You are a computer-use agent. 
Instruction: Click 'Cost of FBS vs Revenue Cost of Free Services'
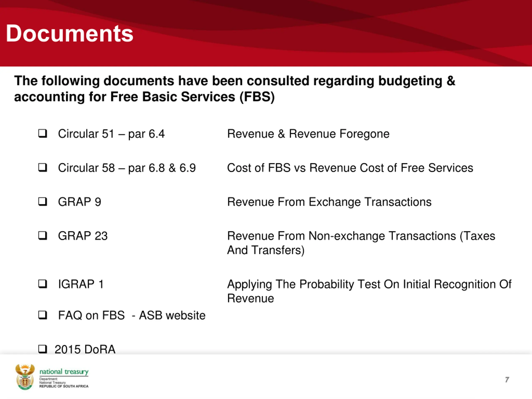point(350,168)
